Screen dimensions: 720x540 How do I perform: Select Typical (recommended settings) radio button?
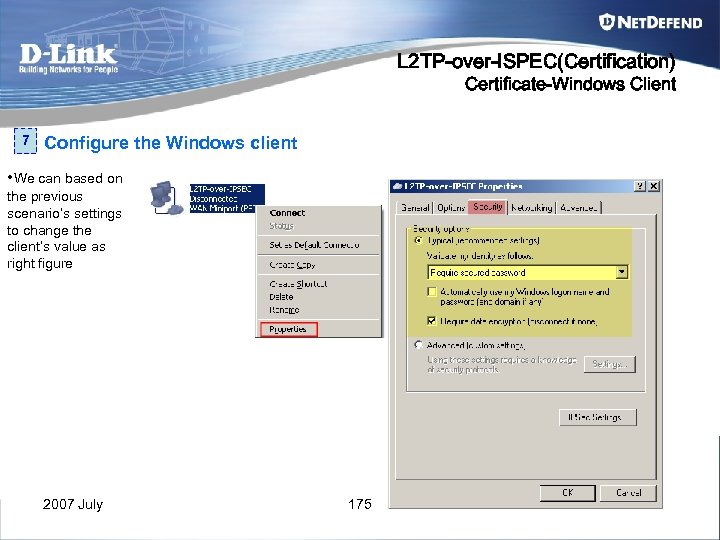[418, 240]
